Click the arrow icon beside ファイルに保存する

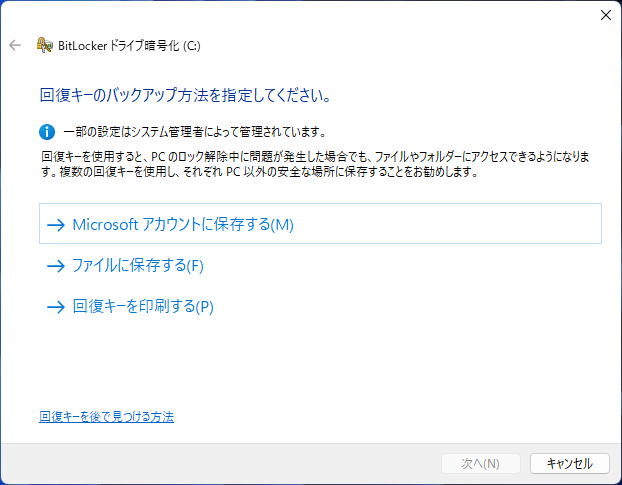coord(55,266)
